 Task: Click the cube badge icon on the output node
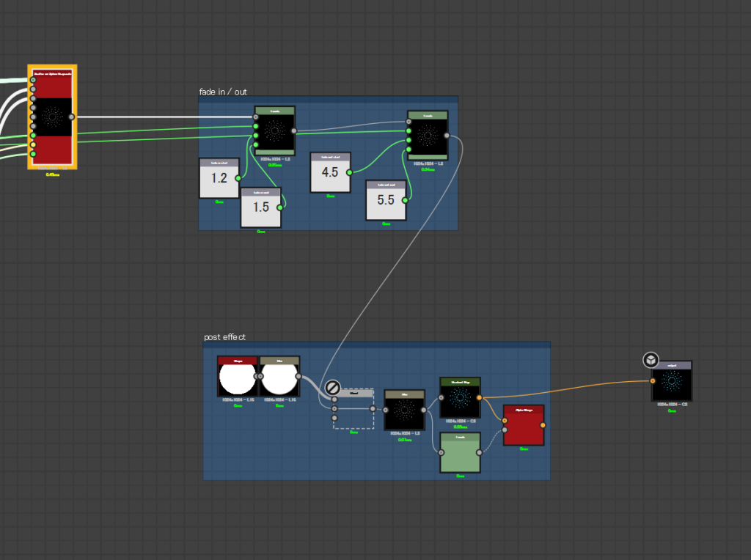point(651,360)
